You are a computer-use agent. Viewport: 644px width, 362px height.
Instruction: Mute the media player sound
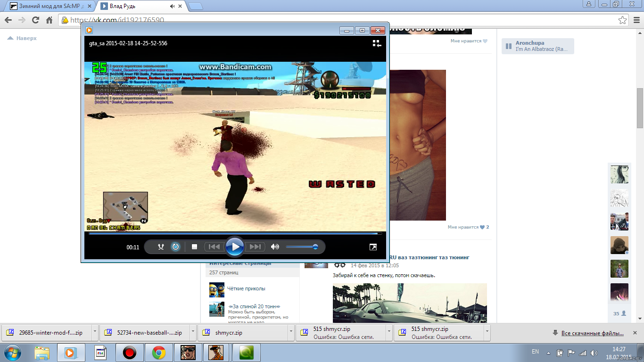point(275,247)
